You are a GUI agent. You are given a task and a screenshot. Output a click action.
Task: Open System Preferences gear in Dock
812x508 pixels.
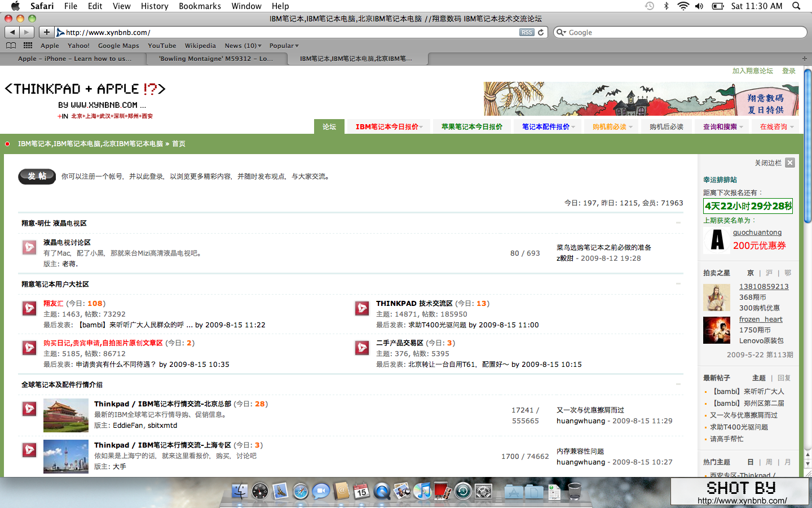pos(483,492)
